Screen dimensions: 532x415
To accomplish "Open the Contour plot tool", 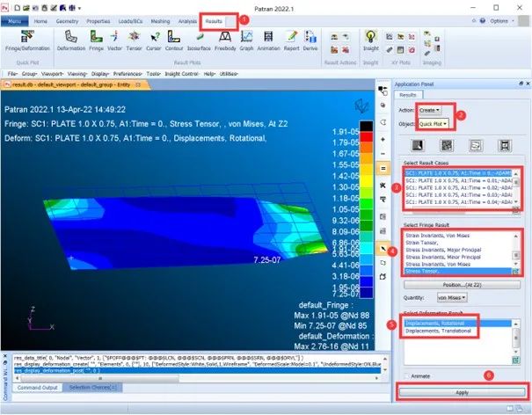I will click(174, 41).
